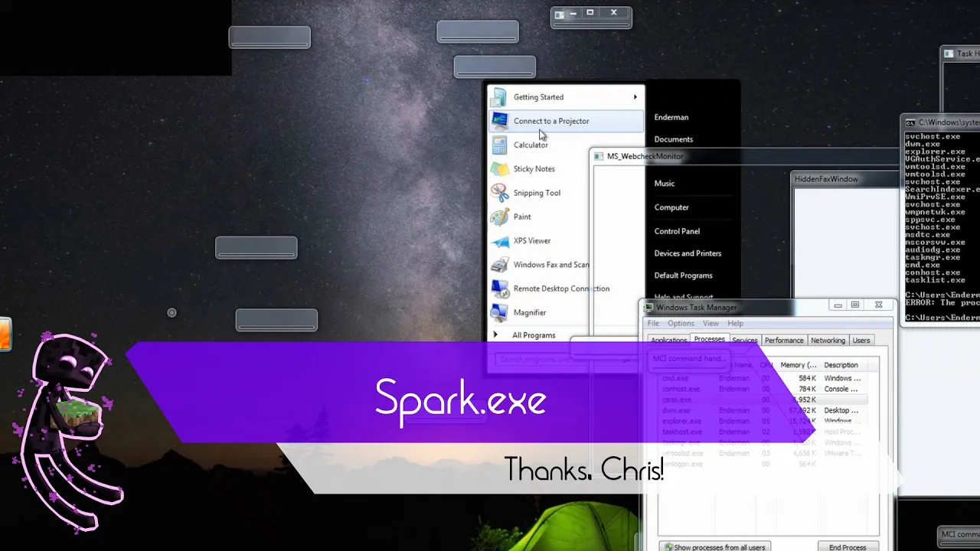Open Control Panel from Start menu
This screenshot has width=980, height=551.
[x=677, y=231]
